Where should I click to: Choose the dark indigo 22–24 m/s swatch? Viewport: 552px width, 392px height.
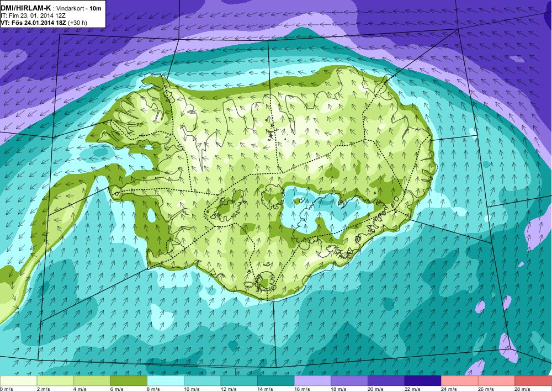point(423,381)
